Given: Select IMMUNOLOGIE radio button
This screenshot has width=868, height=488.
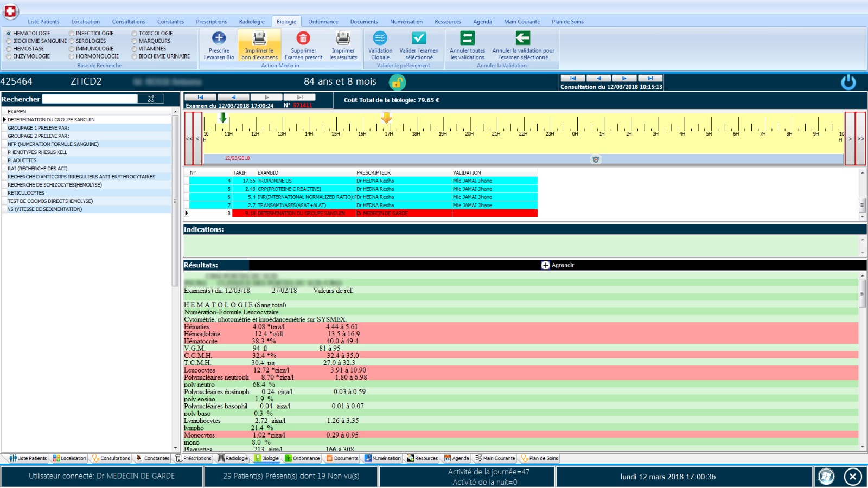Looking at the screenshot, I should tap(72, 49).
